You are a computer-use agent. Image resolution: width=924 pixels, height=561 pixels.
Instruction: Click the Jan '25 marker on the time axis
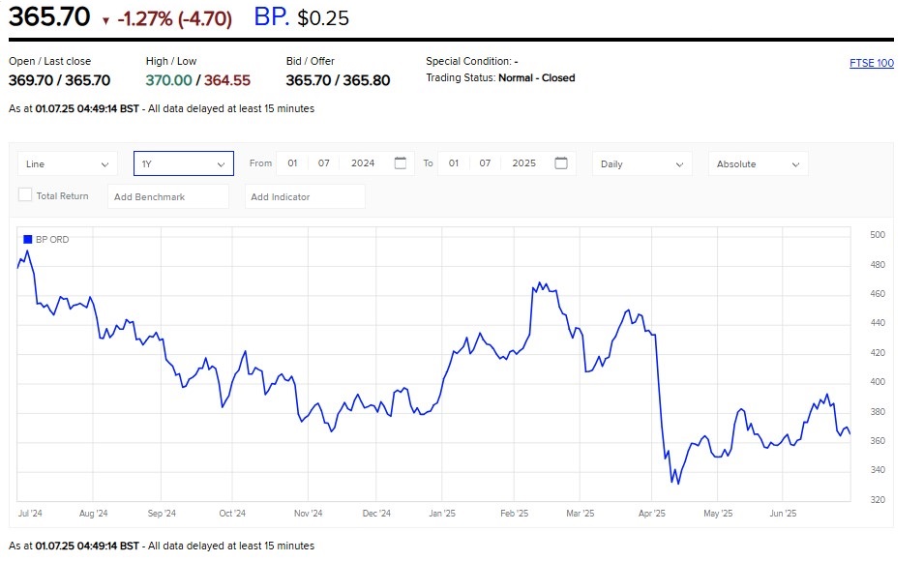(x=442, y=514)
